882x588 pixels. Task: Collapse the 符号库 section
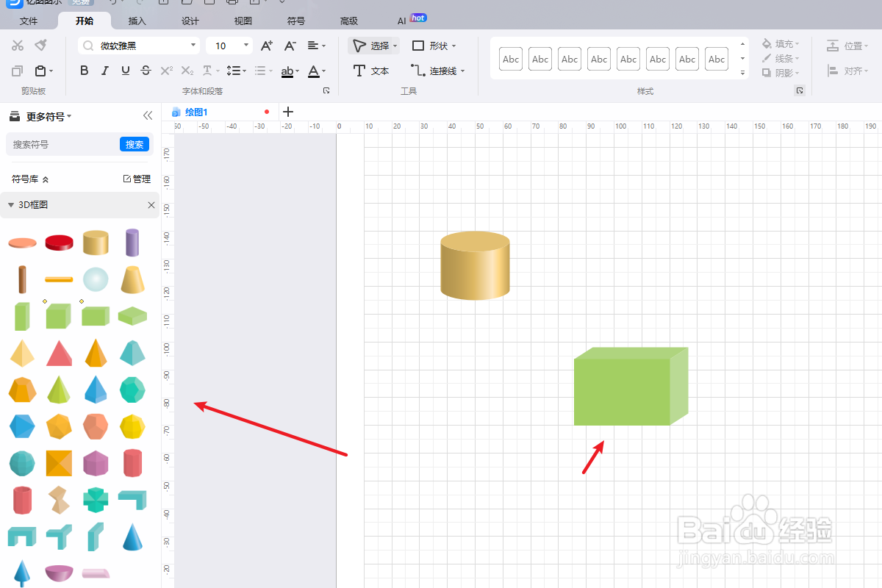43,178
